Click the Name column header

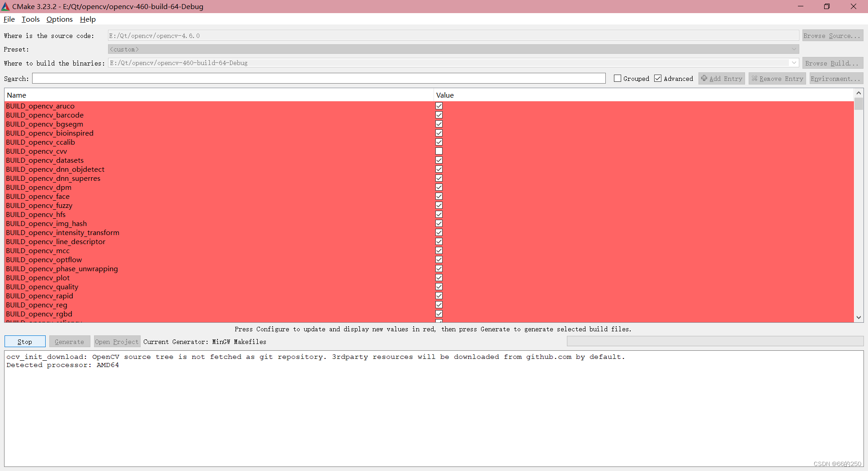[219, 95]
